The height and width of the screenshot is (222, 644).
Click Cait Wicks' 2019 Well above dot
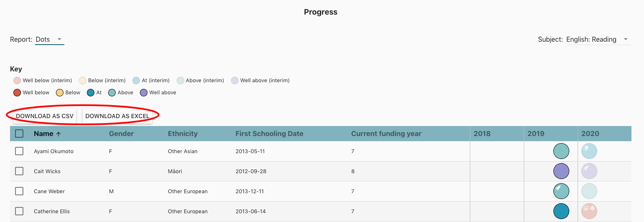561,171
